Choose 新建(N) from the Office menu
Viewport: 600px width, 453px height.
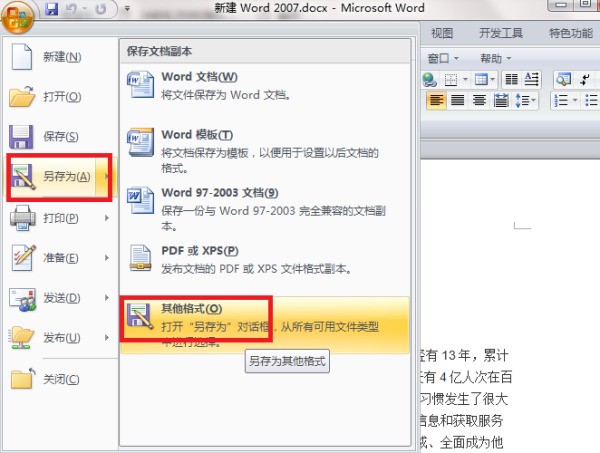[x=60, y=57]
